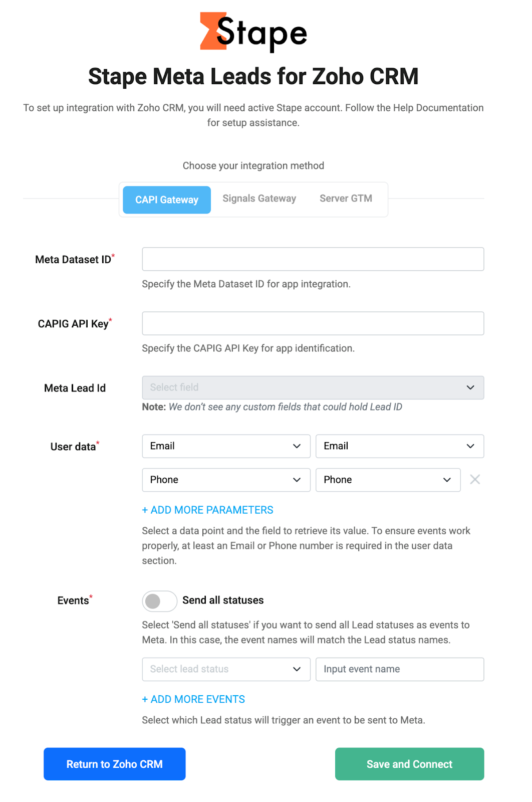Click the Add More Parameters link
This screenshot has height=802, width=532.
(207, 510)
